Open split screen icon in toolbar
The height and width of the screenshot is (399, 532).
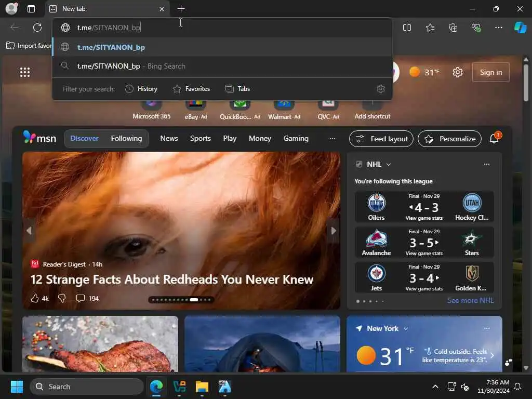[x=407, y=28]
